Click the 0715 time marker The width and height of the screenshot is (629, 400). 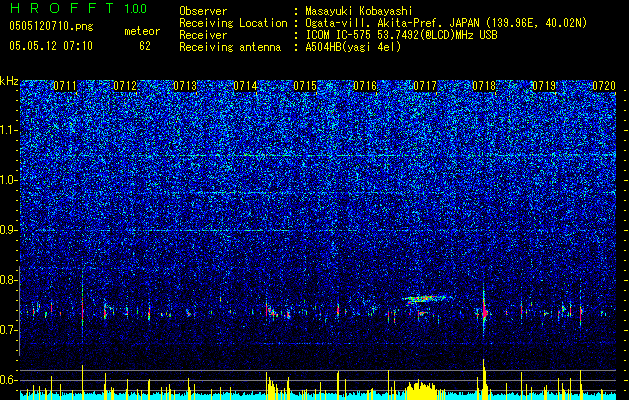(x=305, y=86)
